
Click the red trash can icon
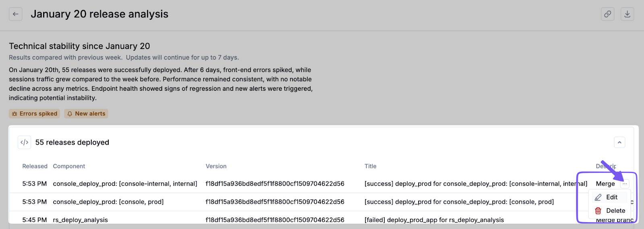[598, 211]
